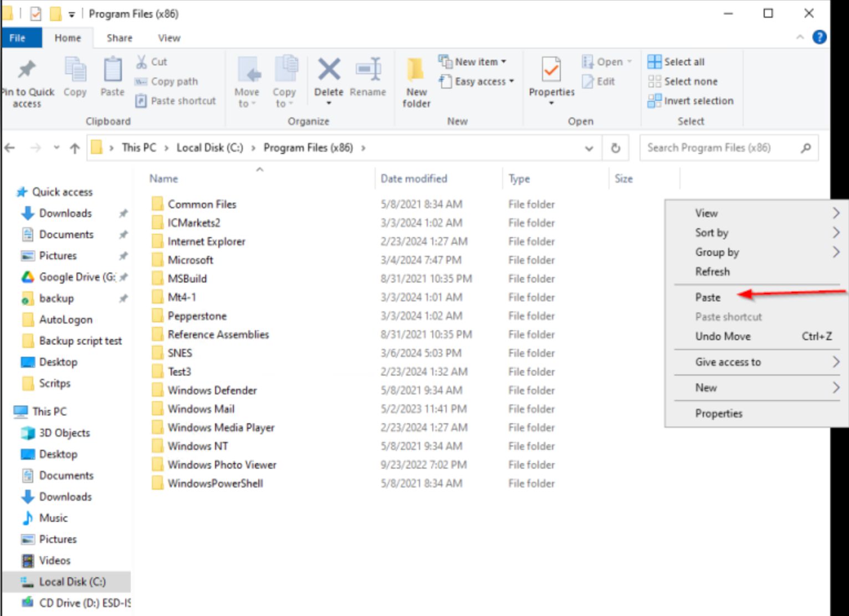This screenshot has width=849, height=616.
Task: Create a New folder from the ribbon
Action: click(416, 82)
